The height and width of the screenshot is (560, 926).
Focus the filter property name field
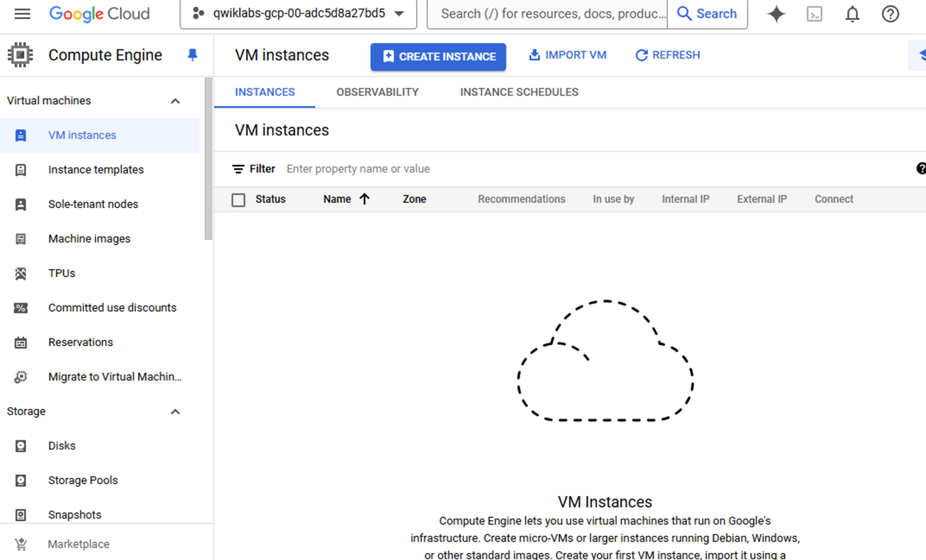pyautogui.click(x=358, y=169)
